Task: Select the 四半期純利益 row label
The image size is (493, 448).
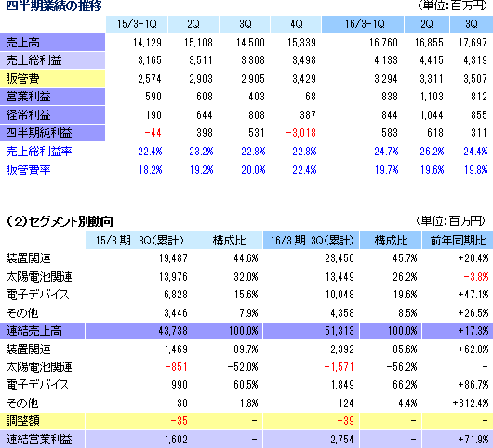Action: coord(52,133)
